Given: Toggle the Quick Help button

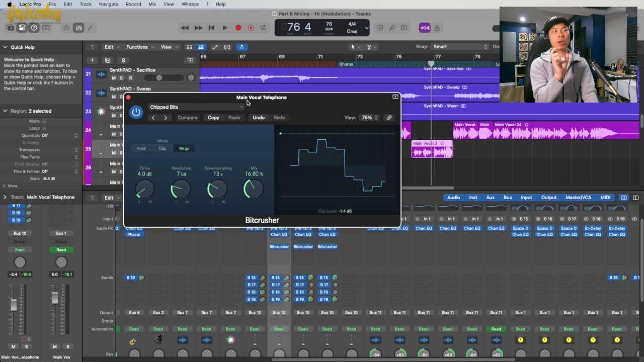Looking at the screenshot, I should click(34, 28).
